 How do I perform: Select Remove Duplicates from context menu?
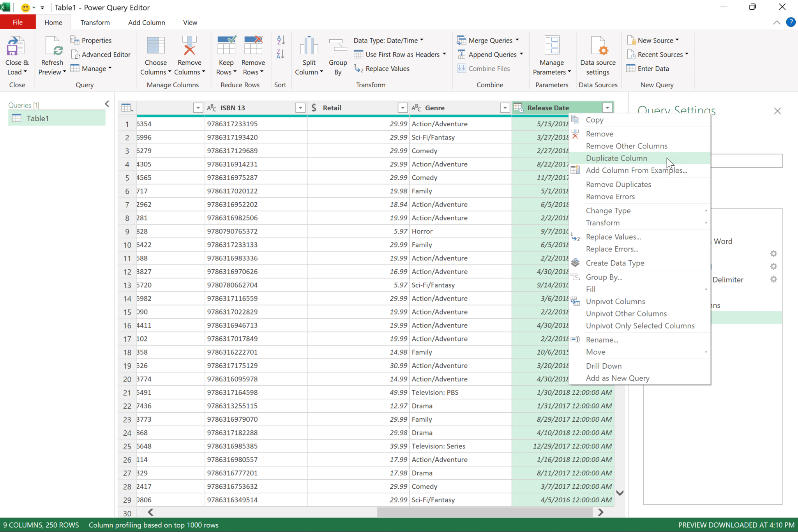(618, 184)
